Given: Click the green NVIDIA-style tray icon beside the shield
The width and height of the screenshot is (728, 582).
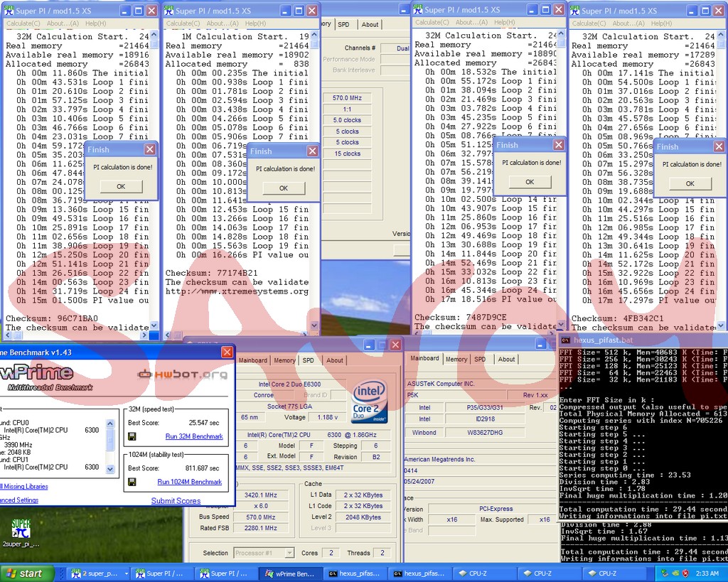Looking at the screenshot, I should pos(674,573).
